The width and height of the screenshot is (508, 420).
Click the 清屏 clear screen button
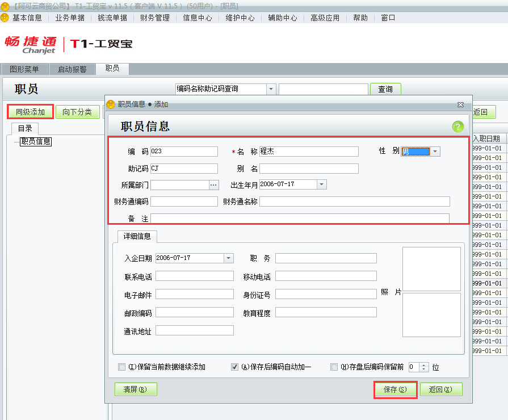(135, 389)
